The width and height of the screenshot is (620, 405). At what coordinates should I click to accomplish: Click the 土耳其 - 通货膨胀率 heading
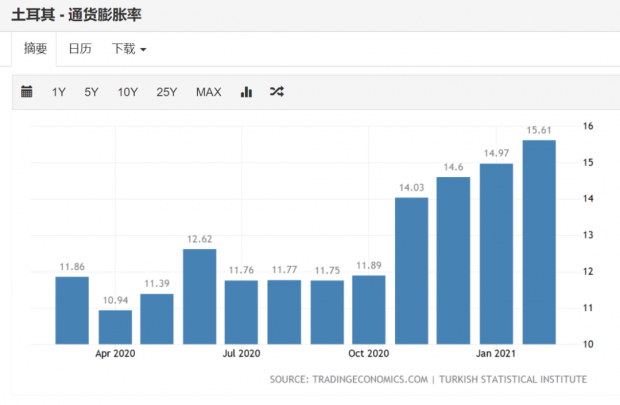[76, 15]
